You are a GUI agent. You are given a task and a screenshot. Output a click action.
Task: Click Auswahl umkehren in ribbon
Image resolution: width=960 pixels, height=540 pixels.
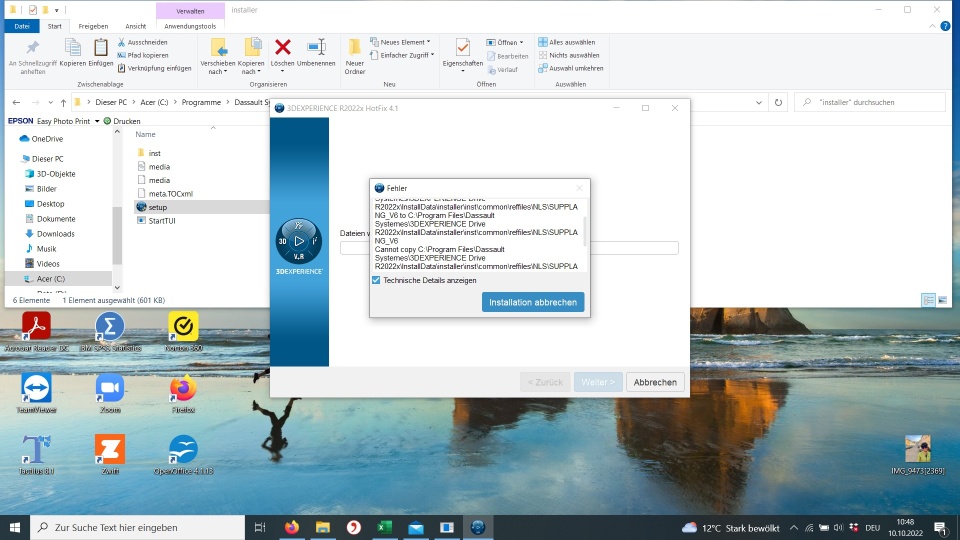571,68
